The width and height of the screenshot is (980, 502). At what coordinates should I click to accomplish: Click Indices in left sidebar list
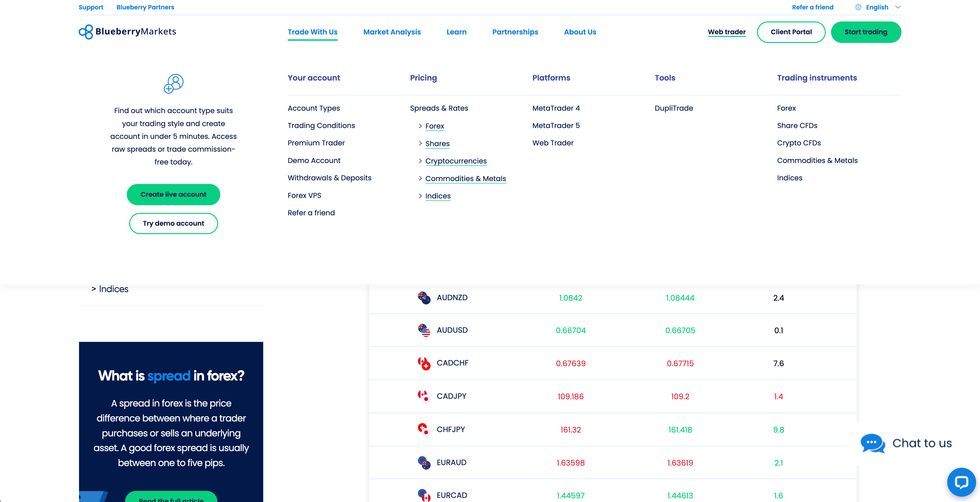point(113,289)
